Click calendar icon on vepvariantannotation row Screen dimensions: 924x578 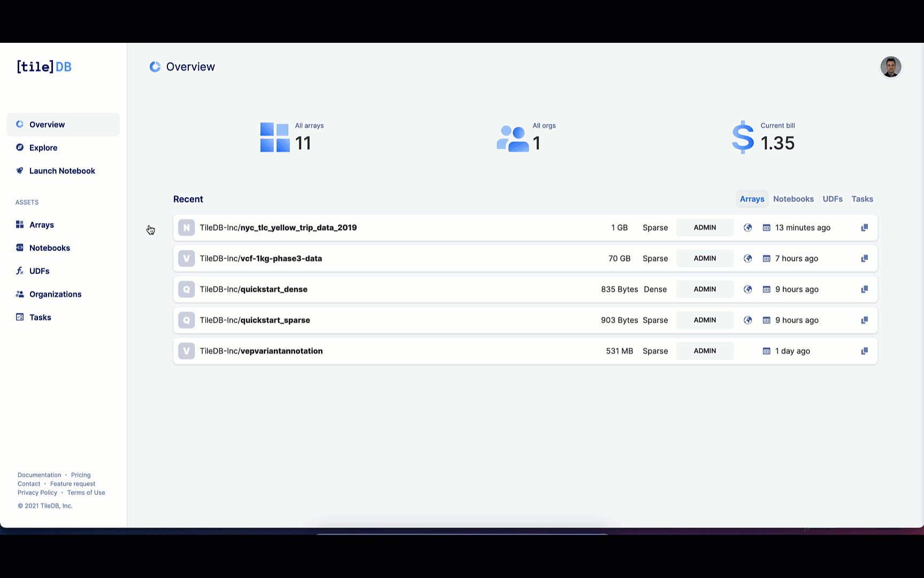[x=766, y=351]
